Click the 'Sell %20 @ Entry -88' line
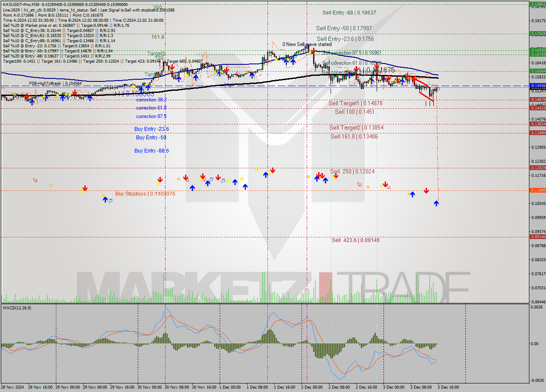The height and width of the screenshot is (392, 546). [57, 56]
